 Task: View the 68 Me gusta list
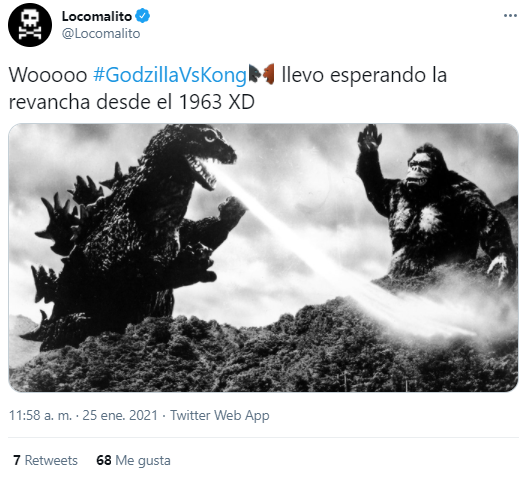pyautogui.click(x=133, y=460)
